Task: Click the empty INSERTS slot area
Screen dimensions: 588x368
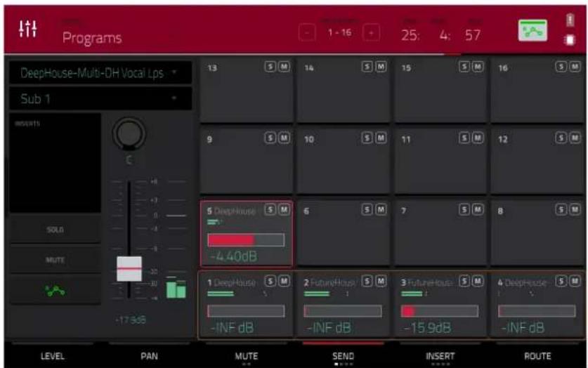Action: [55, 163]
